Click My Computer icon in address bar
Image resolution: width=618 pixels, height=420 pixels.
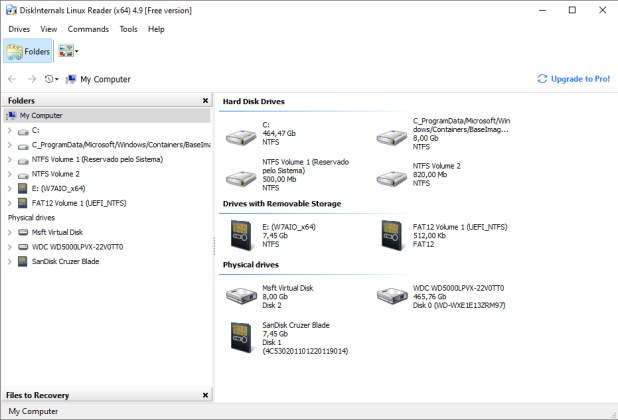click(x=71, y=79)
